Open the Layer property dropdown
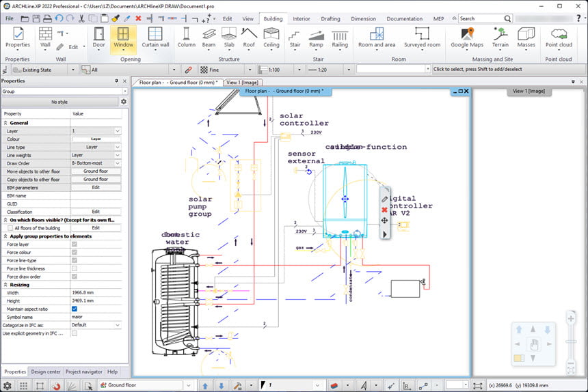The width and height of the screenshot is (588, 392). [118, 131]
